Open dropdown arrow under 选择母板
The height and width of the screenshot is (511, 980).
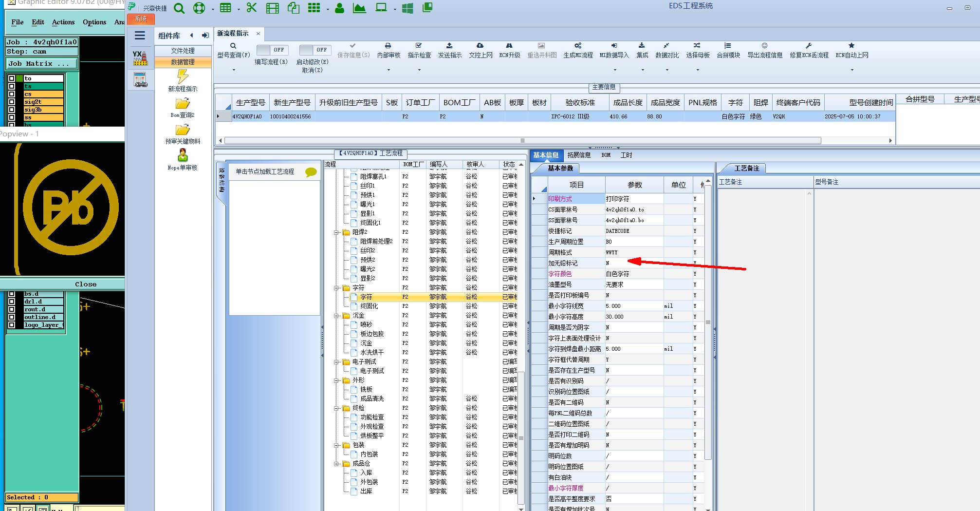(x=698, y=70)
